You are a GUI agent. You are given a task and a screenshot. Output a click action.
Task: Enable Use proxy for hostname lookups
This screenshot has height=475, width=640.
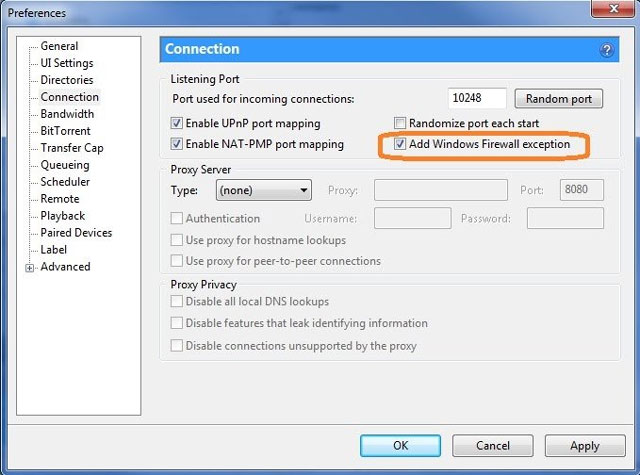point(176,240)
